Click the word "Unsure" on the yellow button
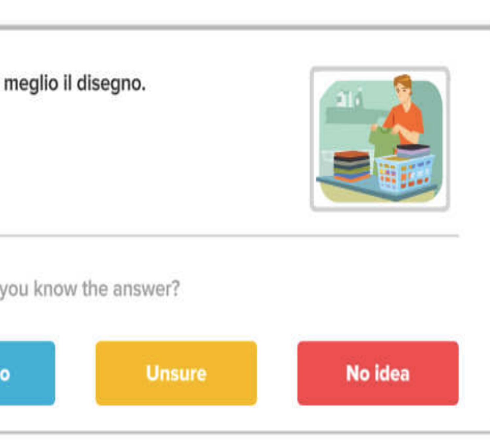 click(176, 373)
